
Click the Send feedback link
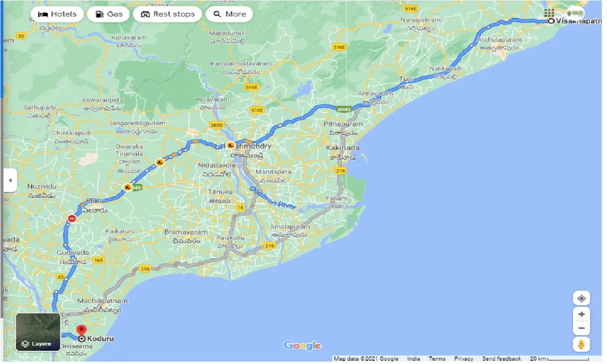coord(502,359)
